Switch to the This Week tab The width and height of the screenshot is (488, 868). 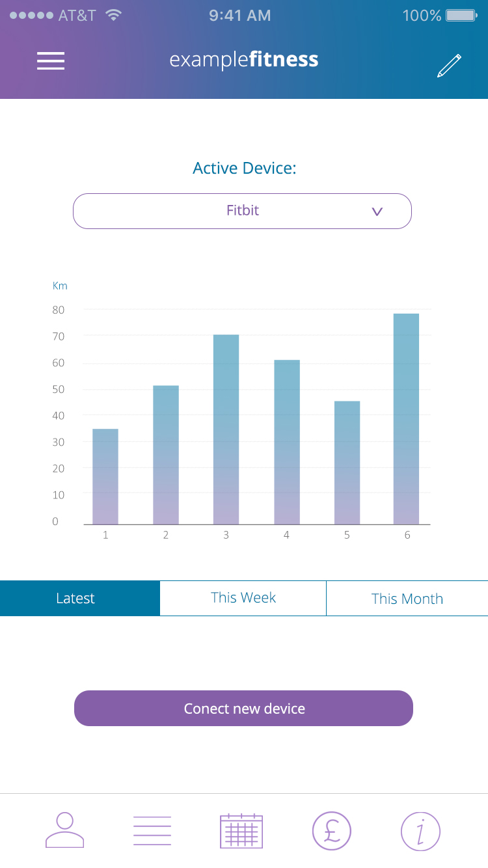(243, 598)
